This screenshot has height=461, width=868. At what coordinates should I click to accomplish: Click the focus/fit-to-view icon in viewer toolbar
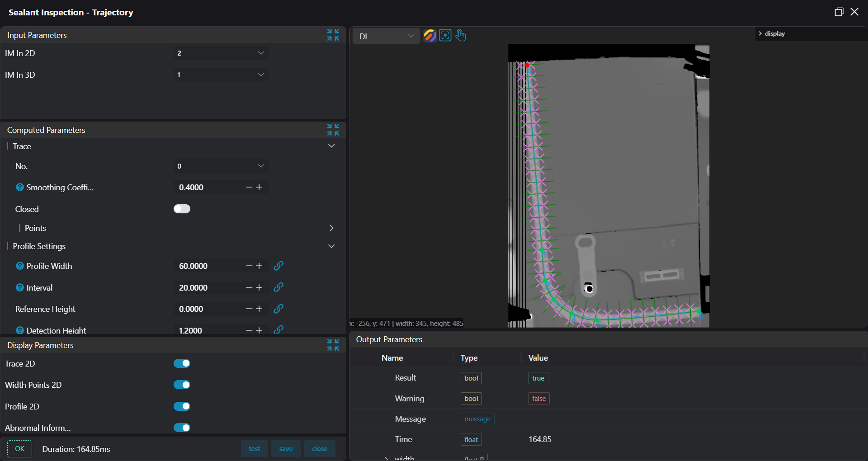(445, 36)
